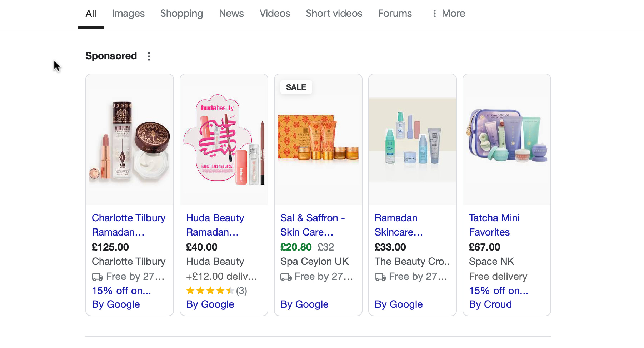The image size is (644, 348).
Task: Click the Free delivery text under Space NK
Action: click(x=498, y=277)
